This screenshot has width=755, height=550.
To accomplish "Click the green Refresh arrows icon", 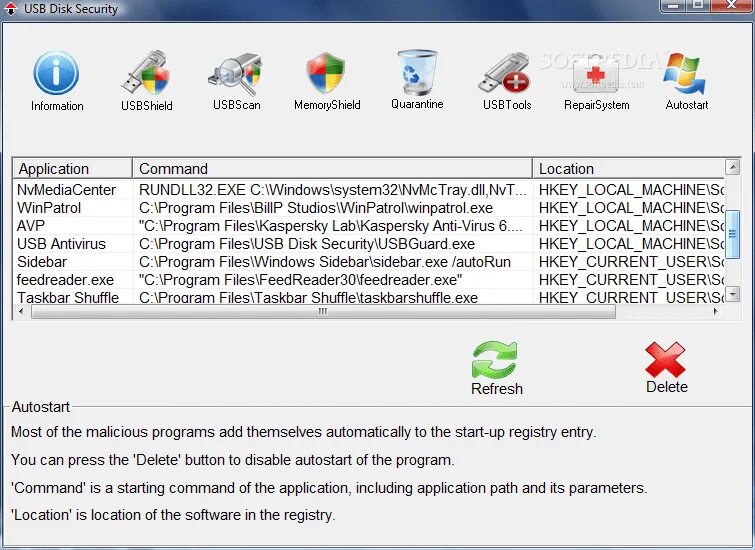I will click(495, 360).
